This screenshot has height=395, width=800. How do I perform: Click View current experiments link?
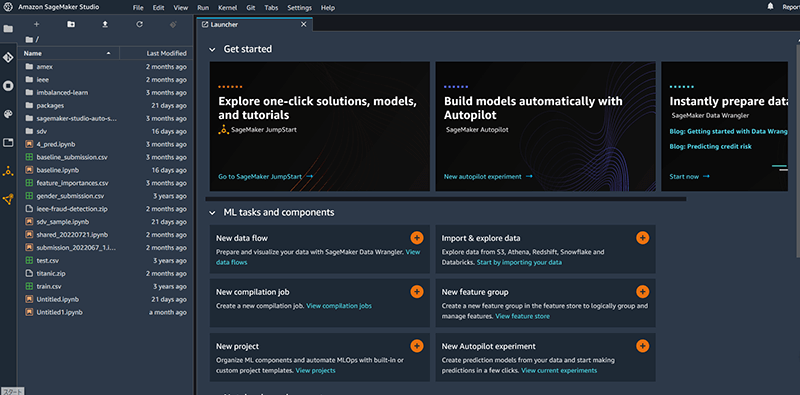[x=559, y=371]
